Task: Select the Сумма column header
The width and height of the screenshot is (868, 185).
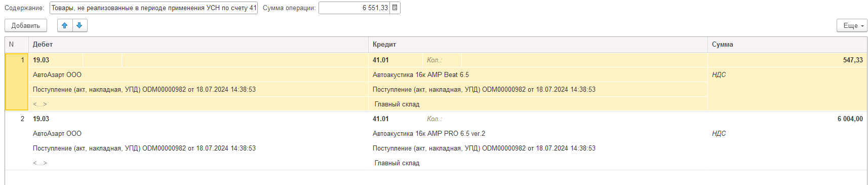Action: (x=787, y=45)
